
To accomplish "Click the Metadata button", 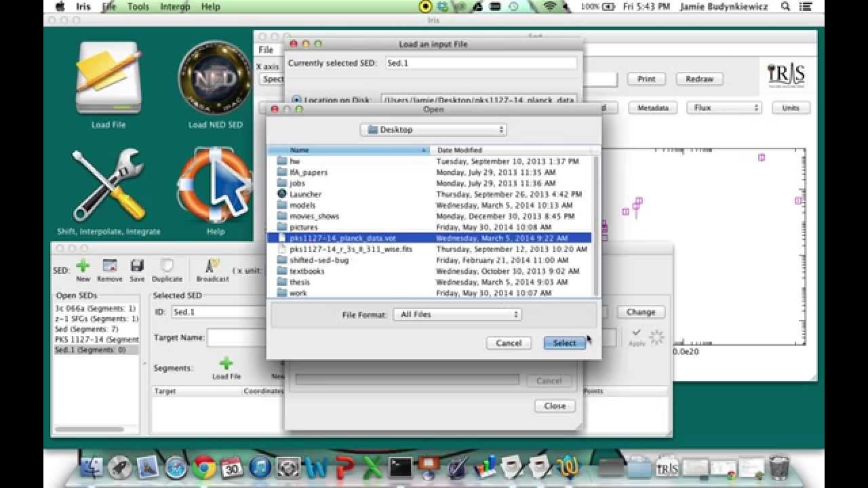I will pos(653,108).
